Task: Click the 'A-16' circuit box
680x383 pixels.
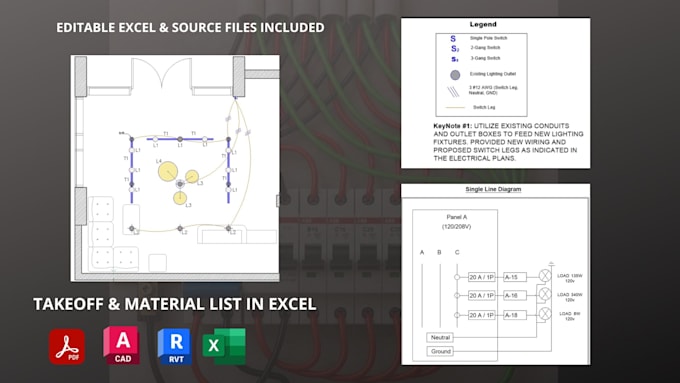Action: pyautogui.click(x=515, y=295)
